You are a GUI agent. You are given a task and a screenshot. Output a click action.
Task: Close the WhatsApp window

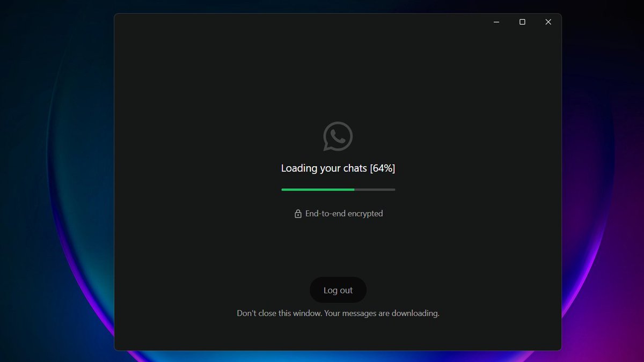pos(548,22)
